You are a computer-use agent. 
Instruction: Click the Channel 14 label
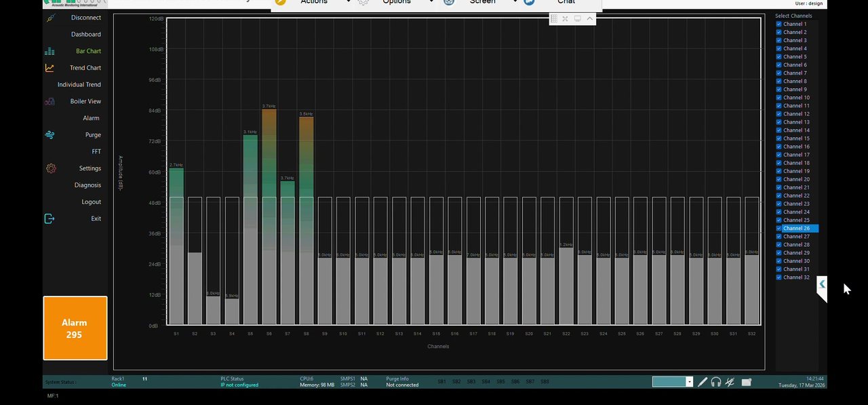[x=796, y=130]
